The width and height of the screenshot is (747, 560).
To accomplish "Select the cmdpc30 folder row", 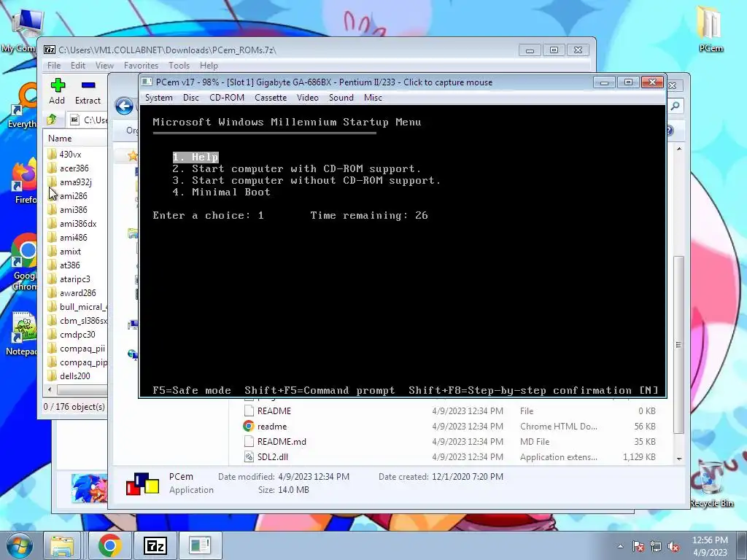I will (76, 335).
